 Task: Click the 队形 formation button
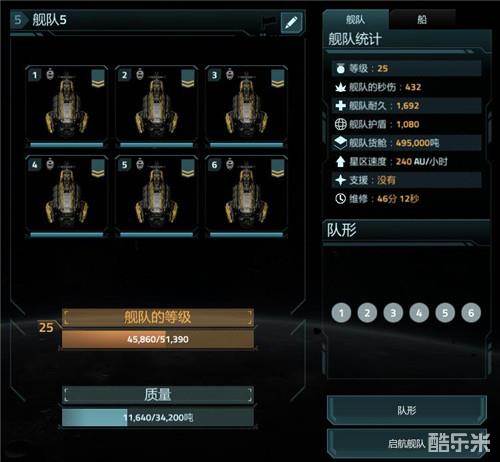point(407,410)
